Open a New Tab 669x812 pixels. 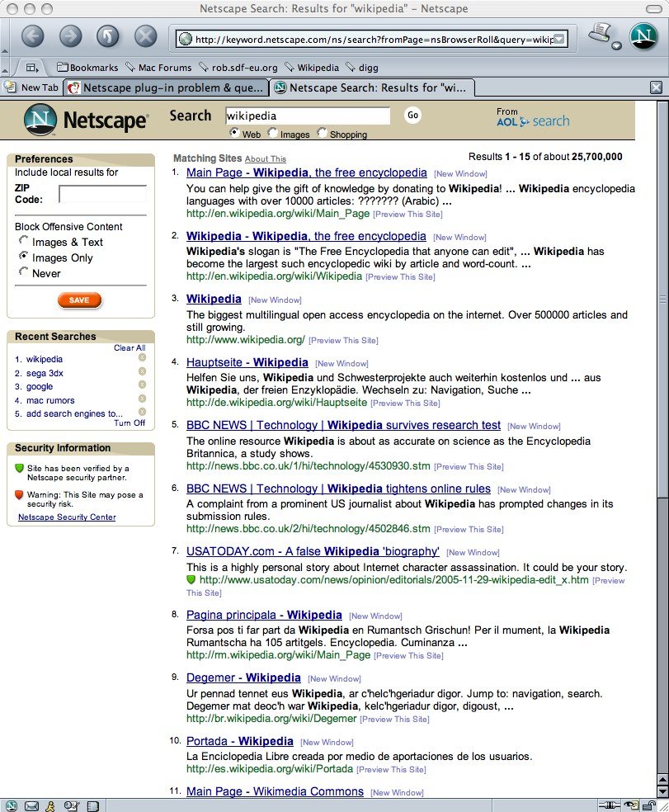(x=31, y=87)
